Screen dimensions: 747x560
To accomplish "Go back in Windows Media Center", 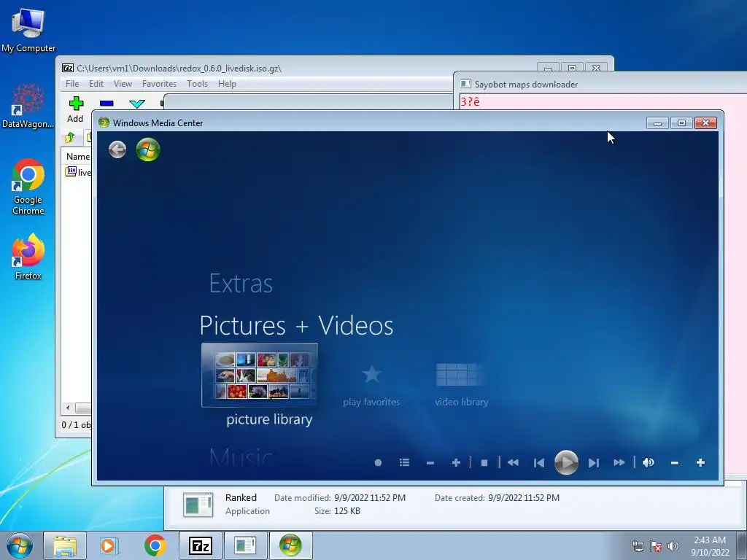I will [x=117, y=149].
